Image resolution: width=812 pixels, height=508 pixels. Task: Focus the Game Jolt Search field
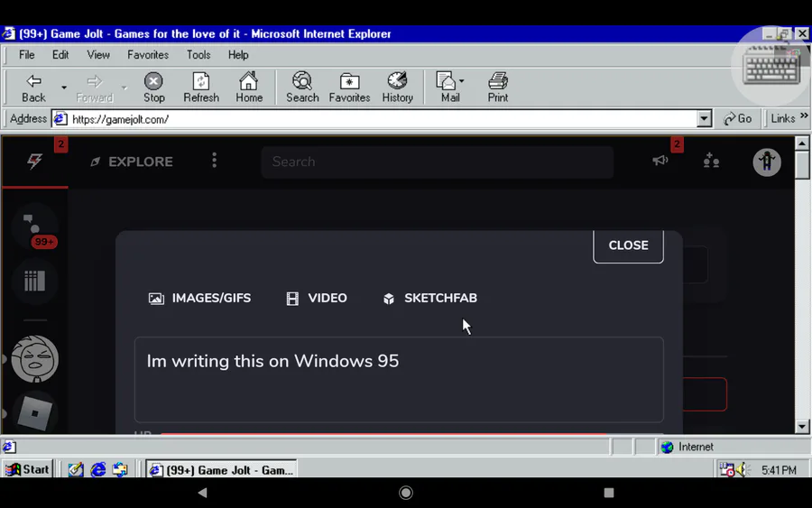437,162
